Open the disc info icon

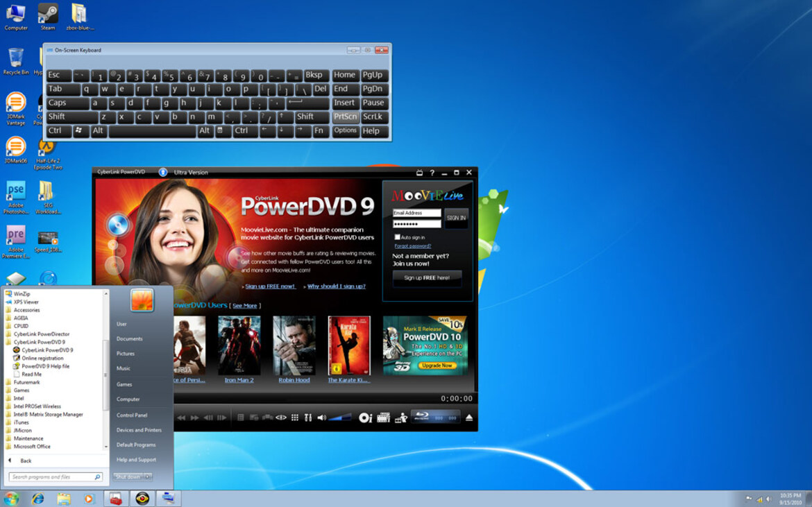(x=365, y=418)
